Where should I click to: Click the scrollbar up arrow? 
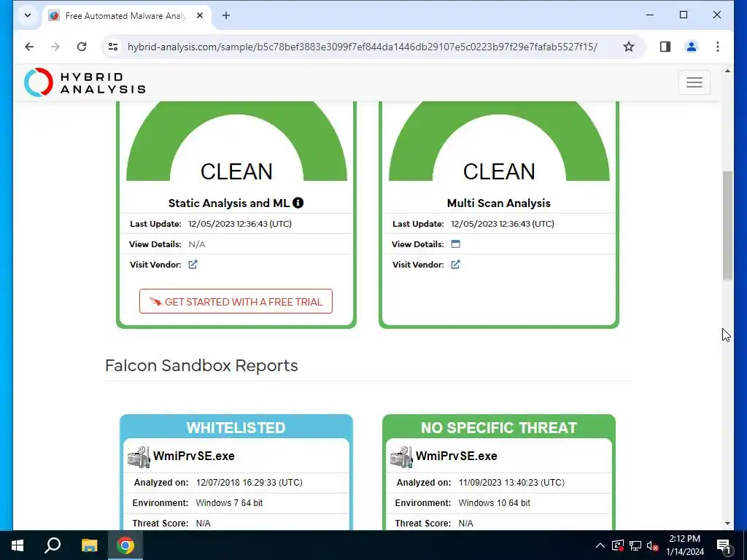727,71
